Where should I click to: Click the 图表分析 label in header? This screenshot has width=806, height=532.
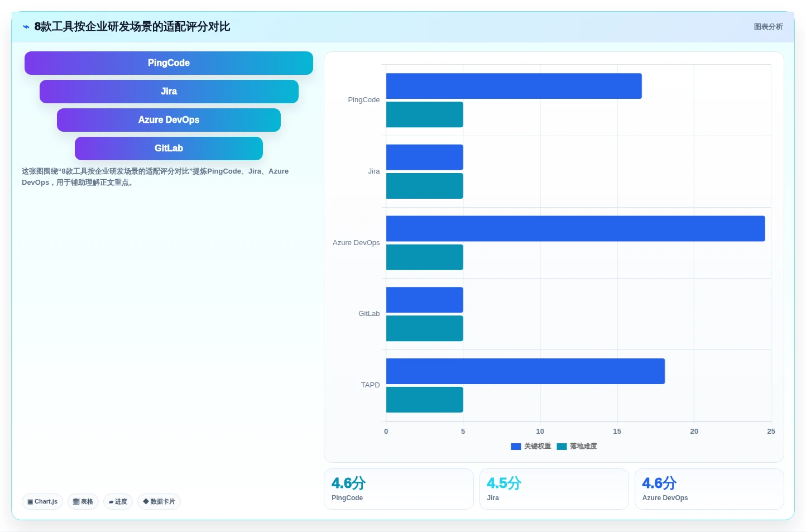pos(768,27)
